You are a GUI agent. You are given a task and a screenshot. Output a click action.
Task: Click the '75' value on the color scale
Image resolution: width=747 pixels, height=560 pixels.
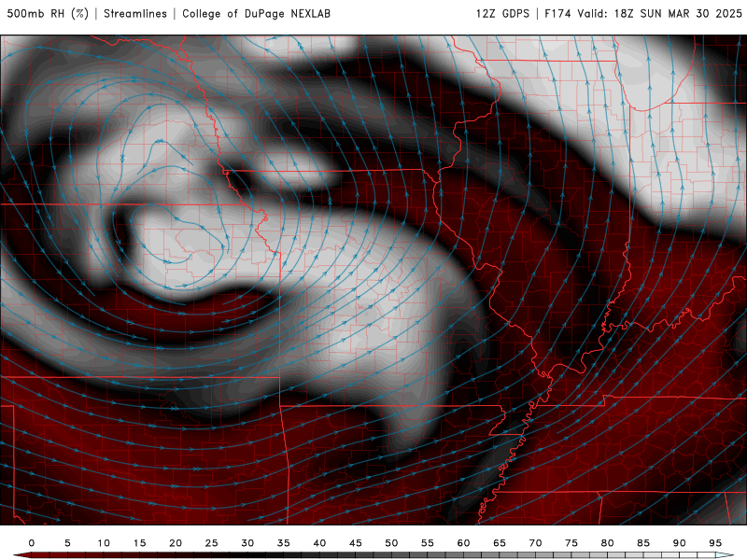click(x=571, y=543)
